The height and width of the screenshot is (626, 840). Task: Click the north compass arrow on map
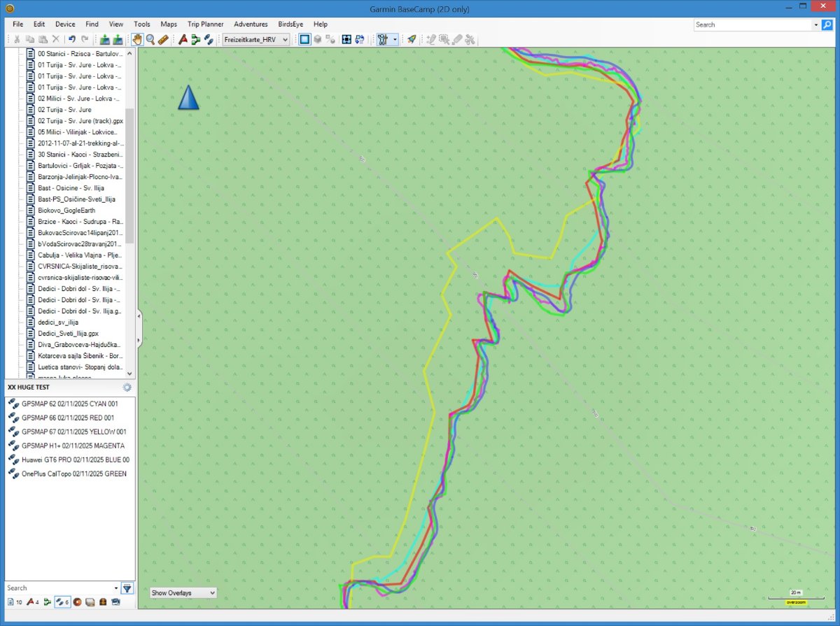(188, 98)
